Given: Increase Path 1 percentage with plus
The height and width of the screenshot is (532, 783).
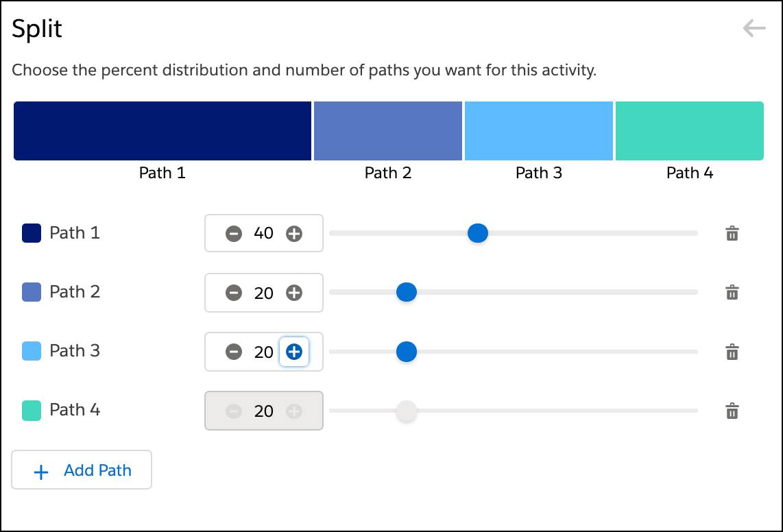Looking at the screenshot, I should point(294,233).
